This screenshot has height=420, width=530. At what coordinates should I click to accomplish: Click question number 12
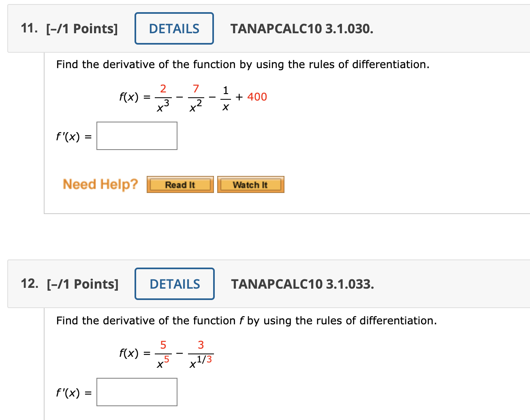30,284
